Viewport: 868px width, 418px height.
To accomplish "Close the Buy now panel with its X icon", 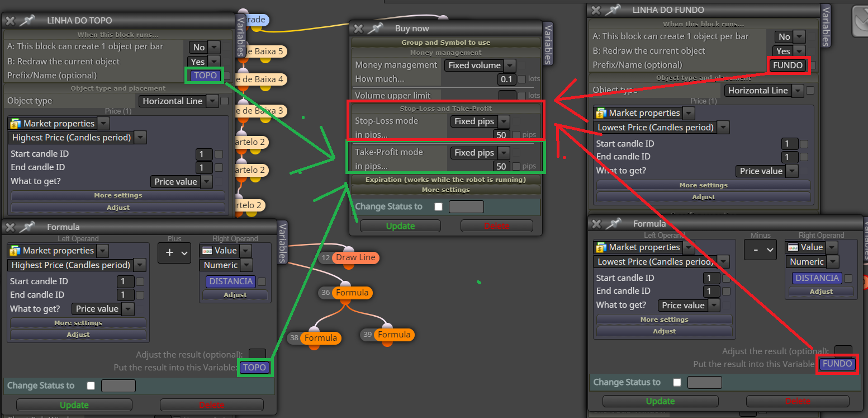I will click(358, 29).
